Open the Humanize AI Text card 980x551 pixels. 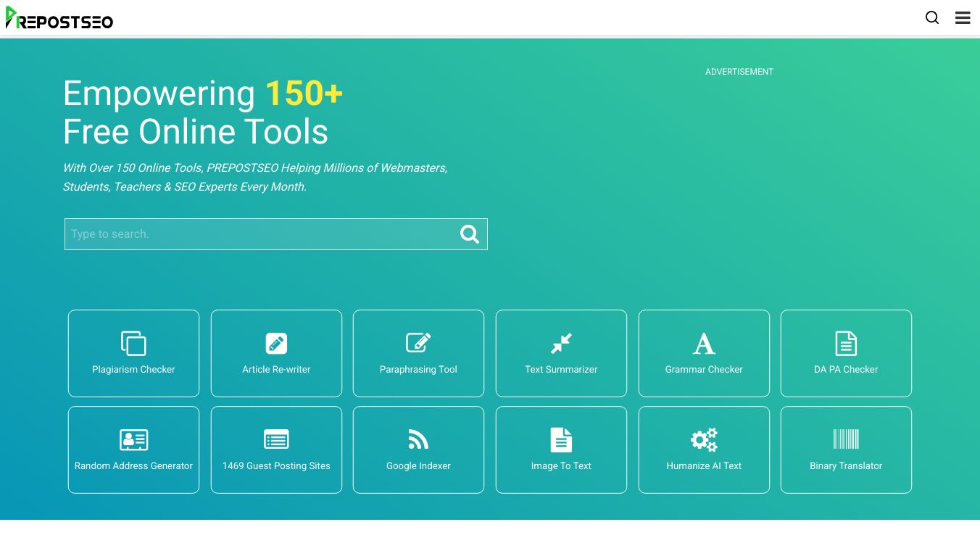point(704,449)
